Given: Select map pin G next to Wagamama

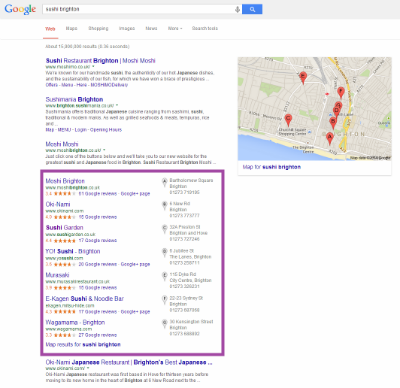Looking at the screenshot, I should pyautogui.click(x=164, y=324).
